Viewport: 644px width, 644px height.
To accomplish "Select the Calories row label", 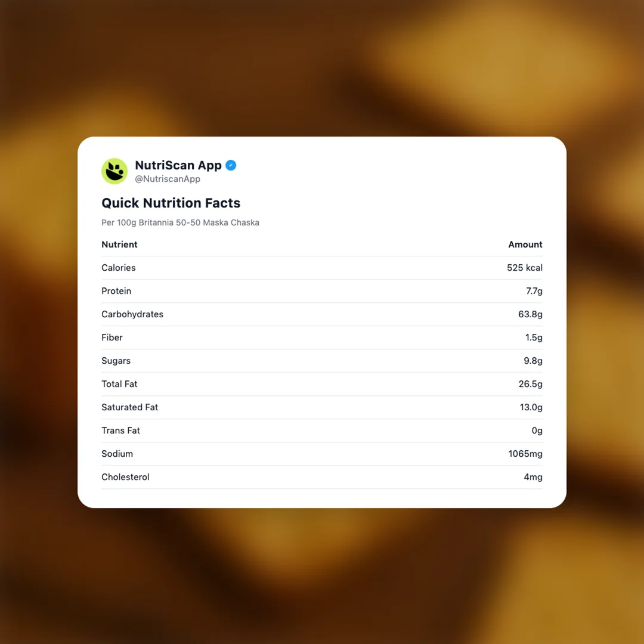I will point(118,268).
